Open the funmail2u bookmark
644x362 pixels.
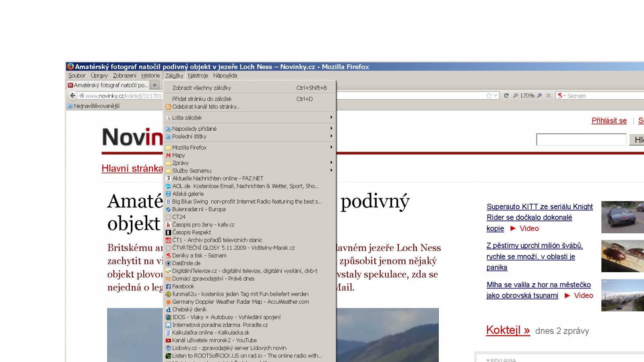click(250, 294)
